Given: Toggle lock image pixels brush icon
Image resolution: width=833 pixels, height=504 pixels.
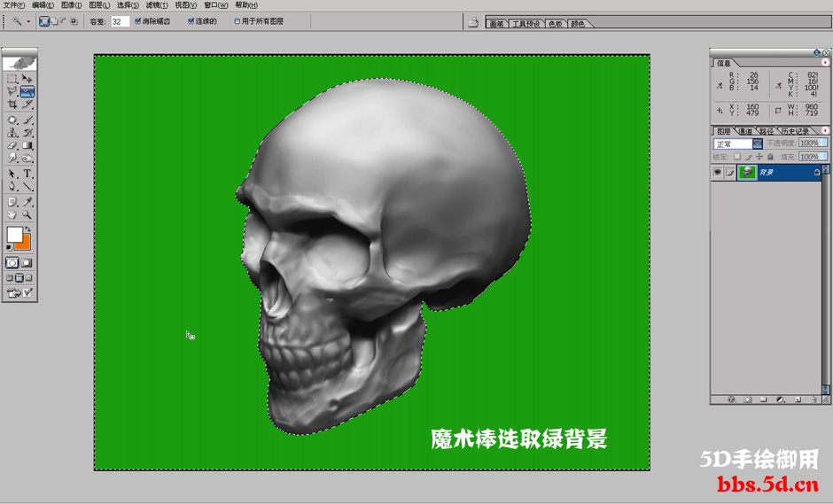Looking at the screenshot, I should click(x=749, y=157).
